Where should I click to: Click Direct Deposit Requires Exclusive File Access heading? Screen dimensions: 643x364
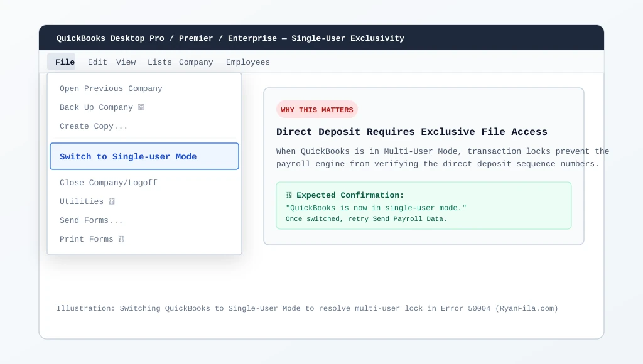412,132
